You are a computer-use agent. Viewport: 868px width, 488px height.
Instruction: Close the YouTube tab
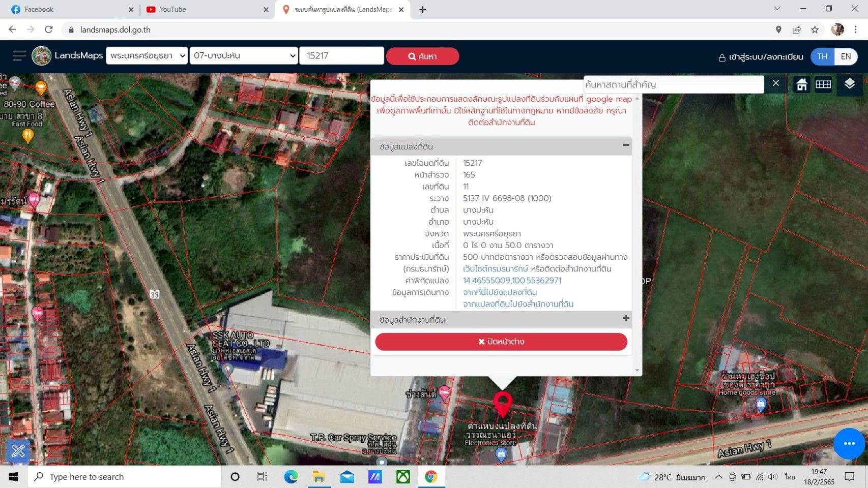tap(266, 10)
